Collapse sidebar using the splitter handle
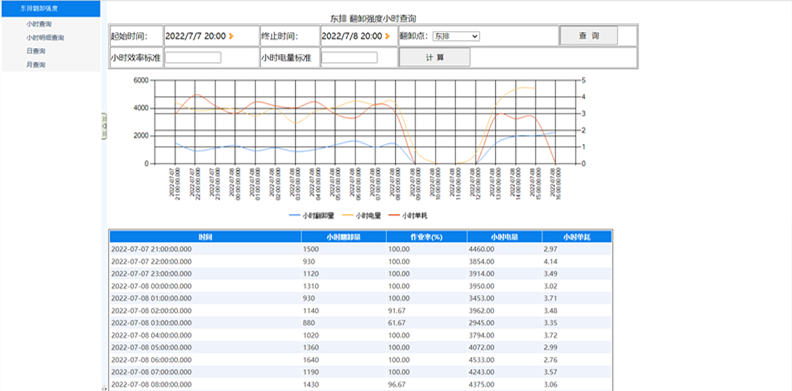The image size is (792, 391). [x=105, y=125]
